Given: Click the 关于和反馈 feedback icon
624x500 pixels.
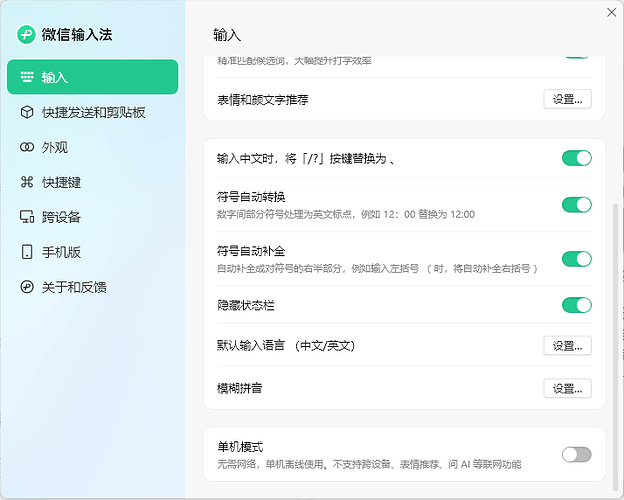Looking at the screenshot, I should (27, 287).
